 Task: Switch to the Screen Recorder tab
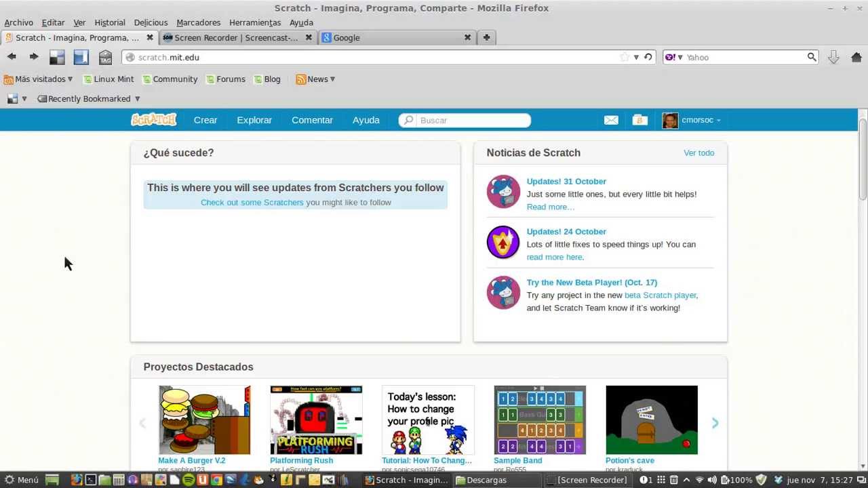click(238, 37)
